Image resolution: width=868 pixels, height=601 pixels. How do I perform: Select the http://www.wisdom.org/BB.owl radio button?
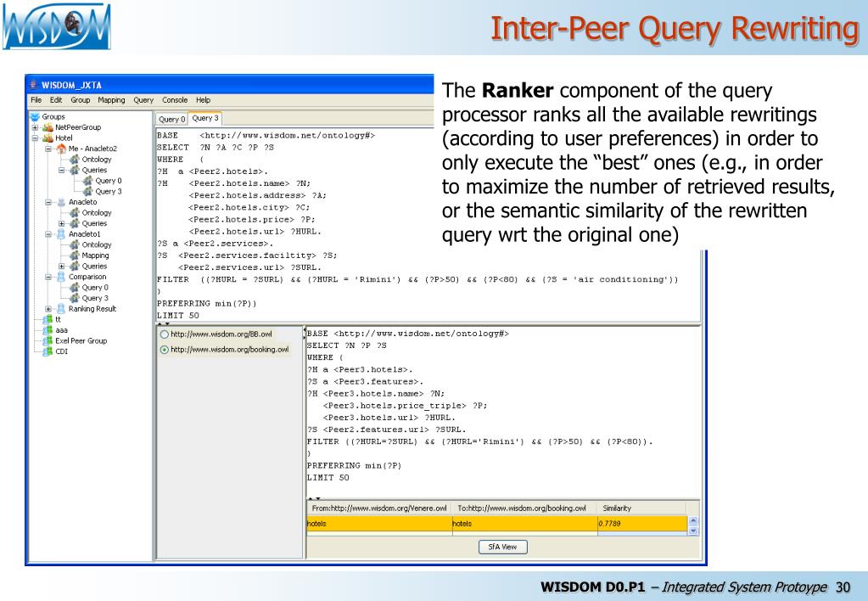pos(165,334)
